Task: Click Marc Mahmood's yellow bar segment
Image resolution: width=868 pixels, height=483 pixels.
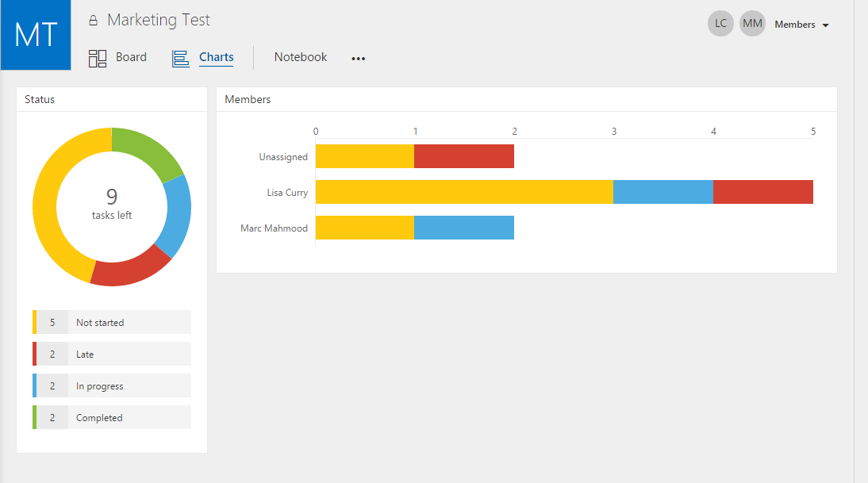Action: pyautogui.click(x=365, y=228)
